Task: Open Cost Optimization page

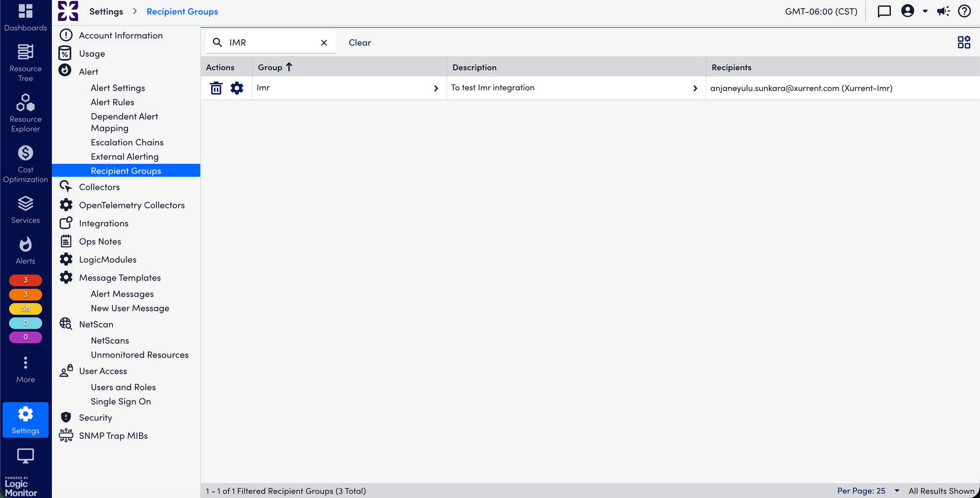Action: click(25, 164)
